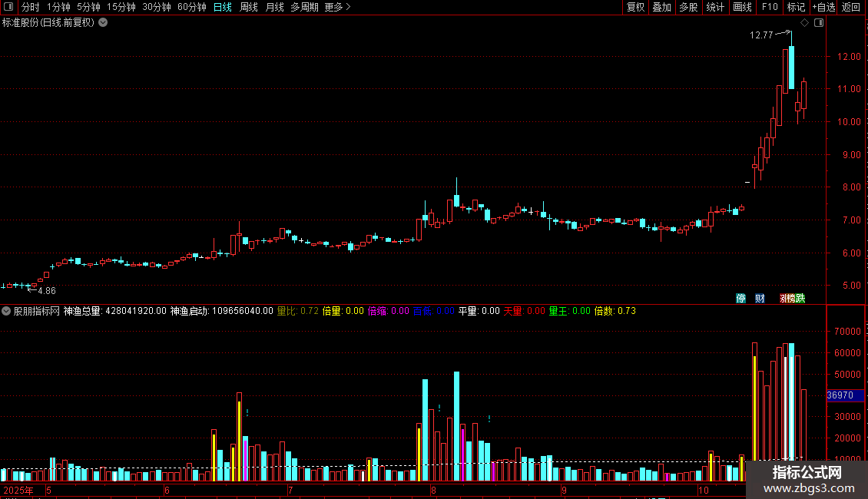This screenshot has height=499, width=868.
Task: Activate the 画线 drawing tool
Action: (x=742, y=7)
